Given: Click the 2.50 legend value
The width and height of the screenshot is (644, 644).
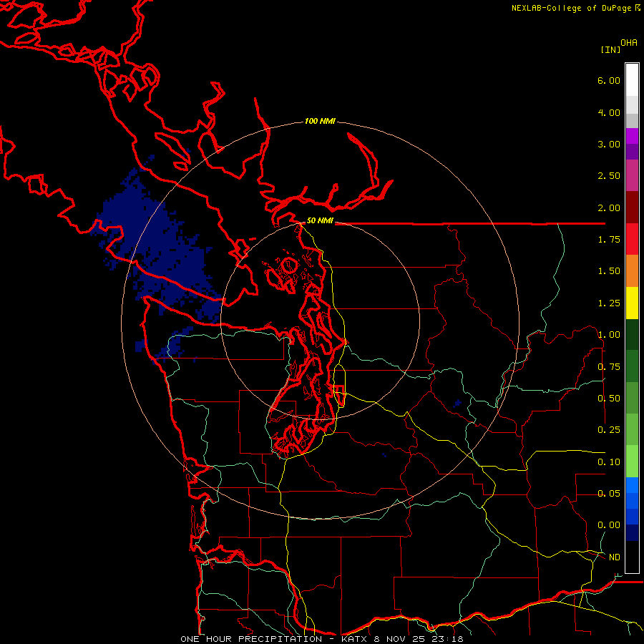Looking at the screenshot, I should coord(609,176).
